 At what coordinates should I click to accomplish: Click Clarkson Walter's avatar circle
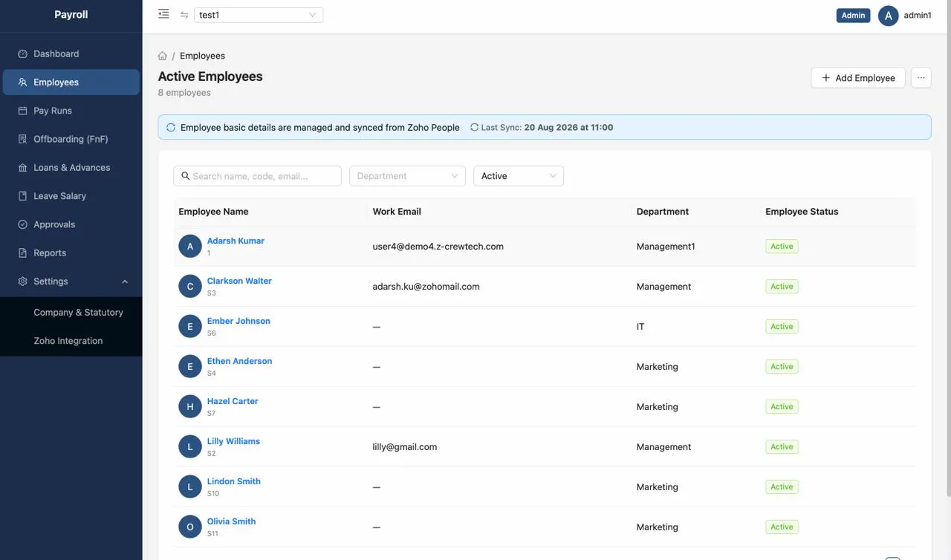coord(190,287)
